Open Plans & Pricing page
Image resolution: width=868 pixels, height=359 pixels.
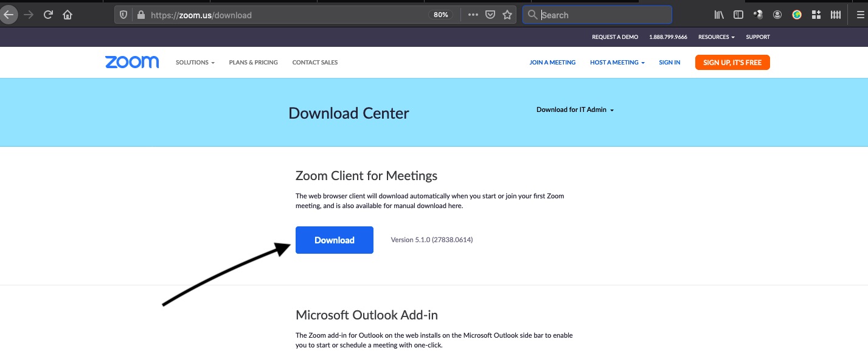253,63
